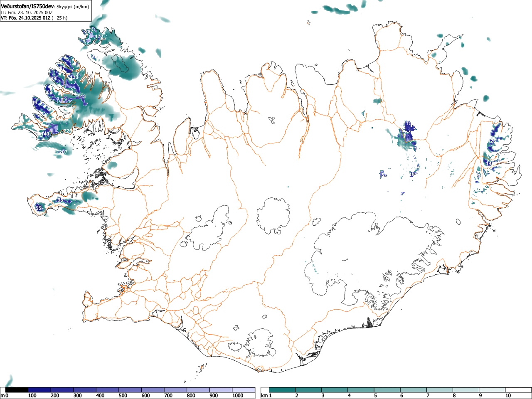Click the "100" tick label on meter legend
Viewport: 532px width, 399px height.
32,396
